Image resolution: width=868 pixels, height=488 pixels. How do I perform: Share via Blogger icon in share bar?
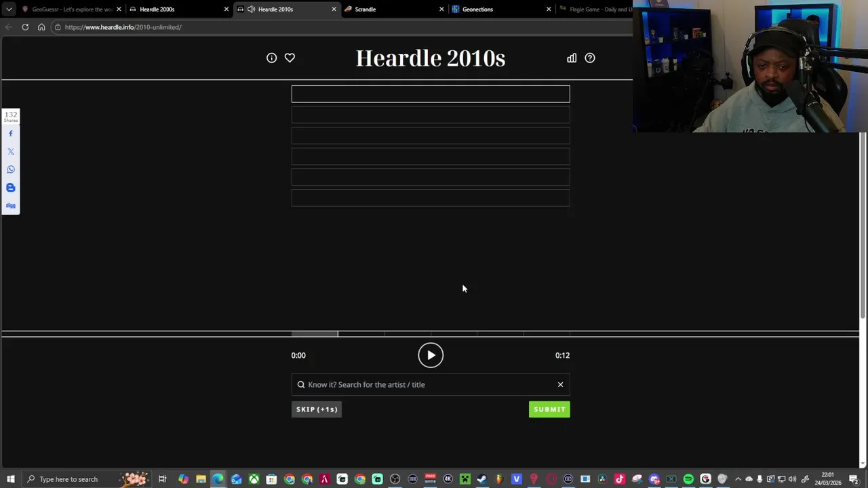coord(11,188)
